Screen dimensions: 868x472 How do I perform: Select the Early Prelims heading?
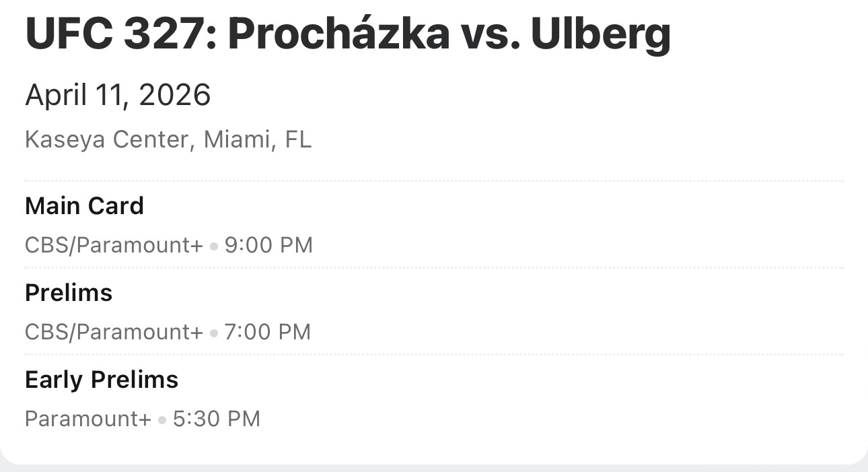point(102,379)
